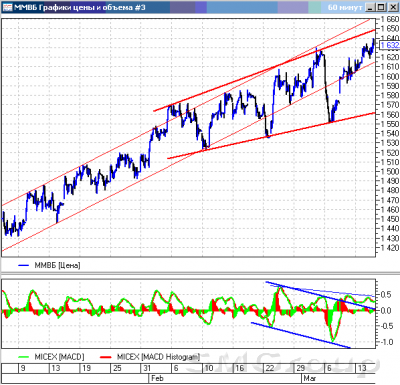Viewport: 400px width, 385px height.
Task: Click the blue ММВБ [Цена] legend line
Action: click(23, 266)
